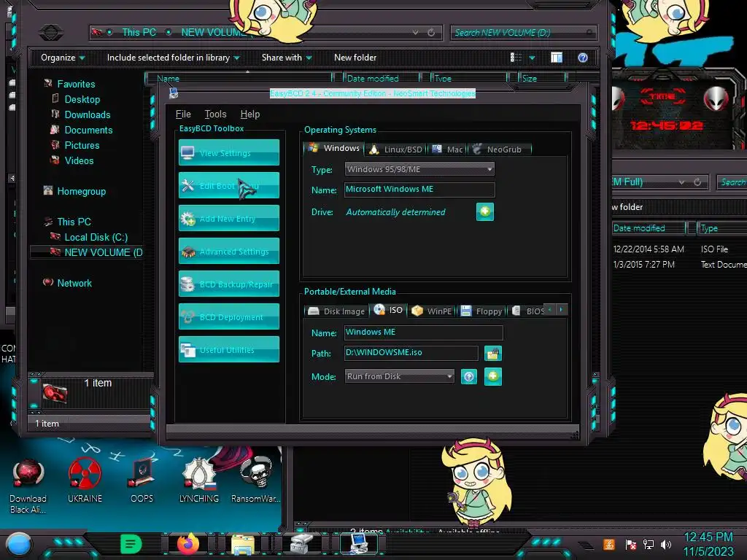Screen dimensions: 747x560
Task: Click Explorer help question mark icon
Action: coord(583,58)
